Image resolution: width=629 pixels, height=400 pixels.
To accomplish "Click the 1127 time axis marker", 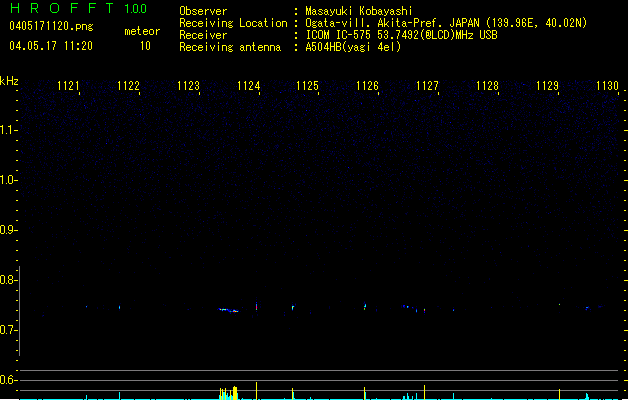I will point(427,86).
